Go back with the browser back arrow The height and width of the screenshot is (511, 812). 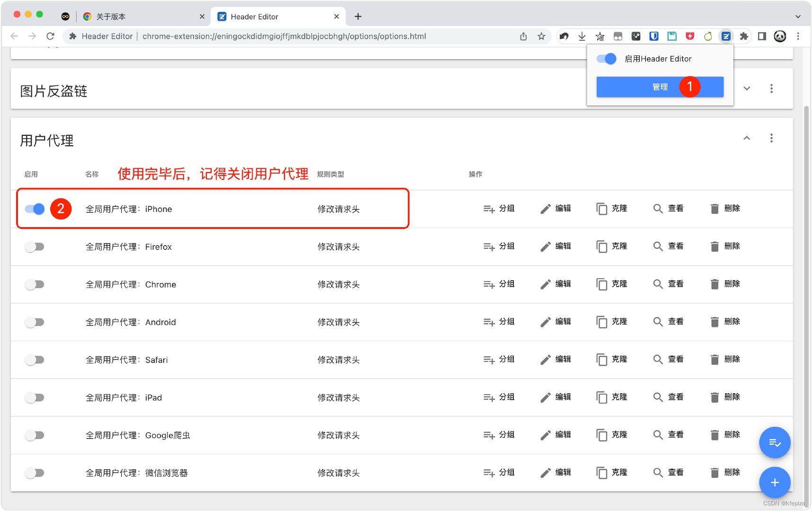pos(14,36)
